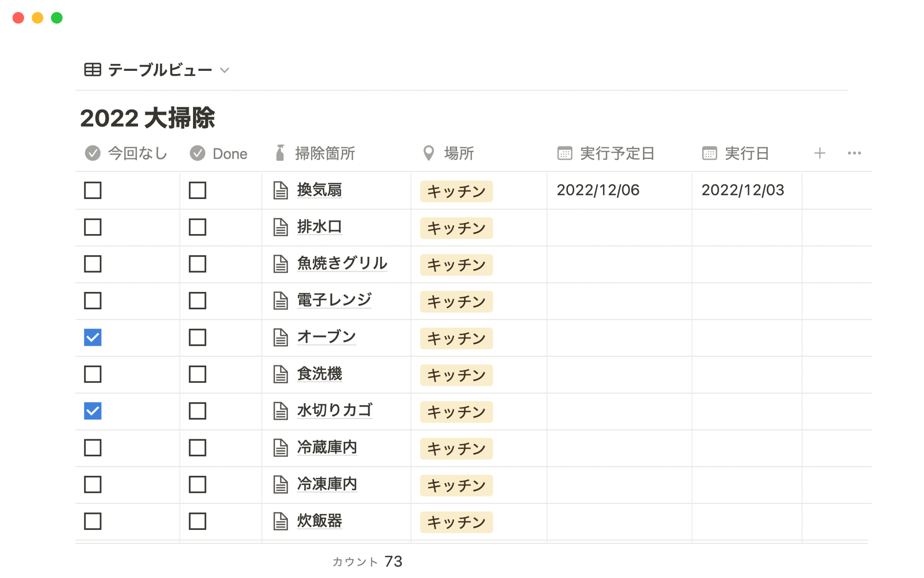Uncheck the 今回なし checkbox for オーブン
This screenshot has height=578, width=924.
click(x=93, y=338)
